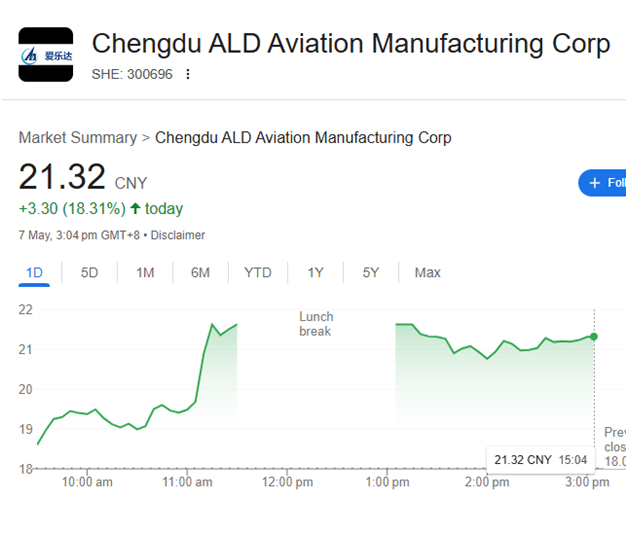Click the 21.32 CNY current price
The height and width of the screenshot is (533, 643).
pos(62,178)
